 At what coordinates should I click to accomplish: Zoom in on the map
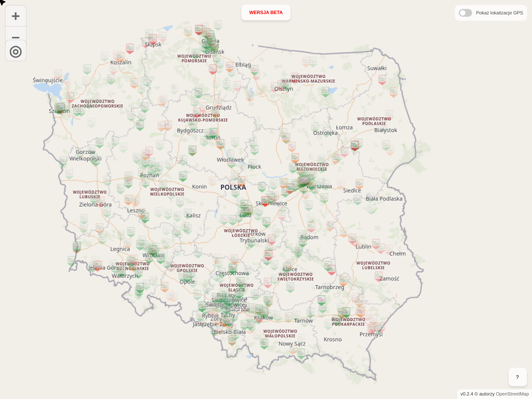point(16,16)
